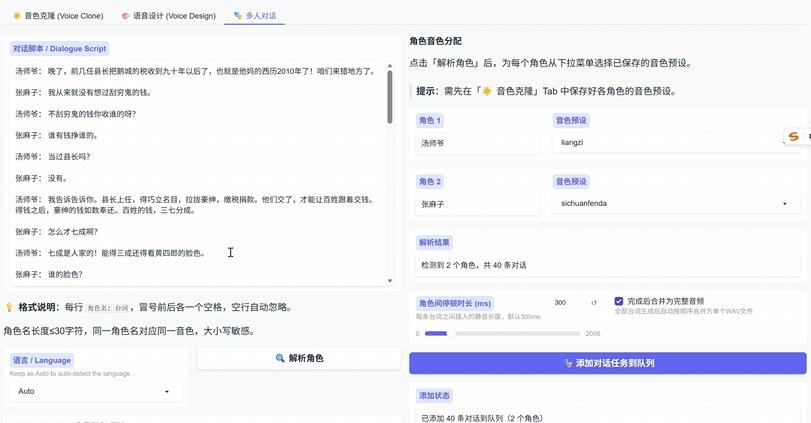The height and width of the screenshot is (423, 811).
Task: Click the lightbulb icon beside 格式说明
Action: (x=9, y=307)
